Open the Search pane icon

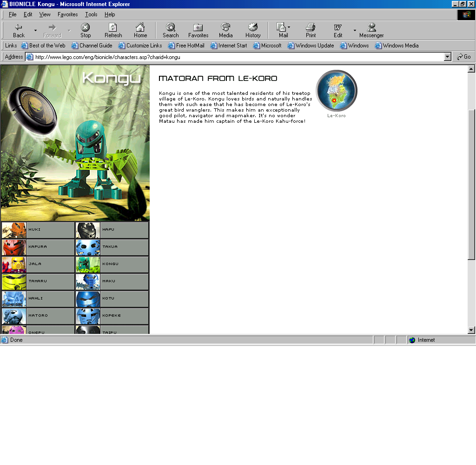pos(171,27)
